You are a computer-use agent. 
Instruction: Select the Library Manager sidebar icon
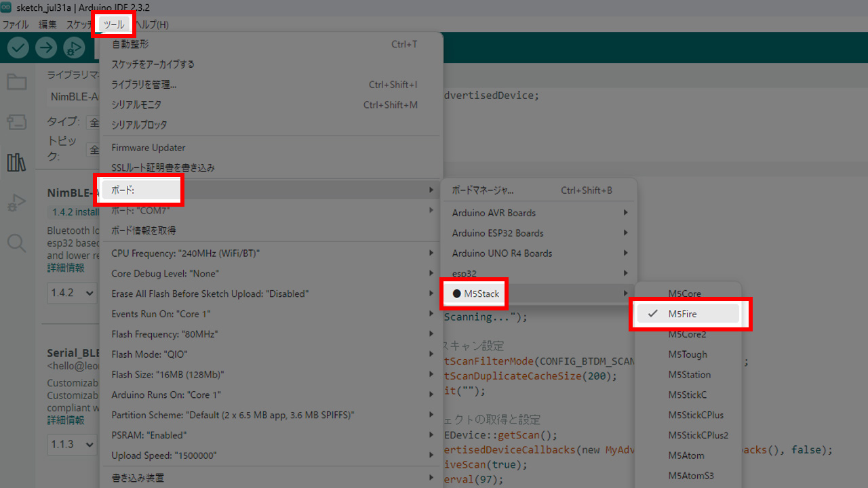(16, 162)
